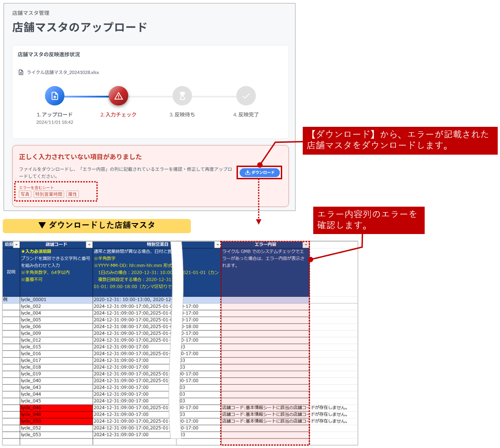Click the file icon beside ライクル店舗マスタ_20241028.xlsx
The height and width of the screenshot is (448, 500).
tap(21, 72)
